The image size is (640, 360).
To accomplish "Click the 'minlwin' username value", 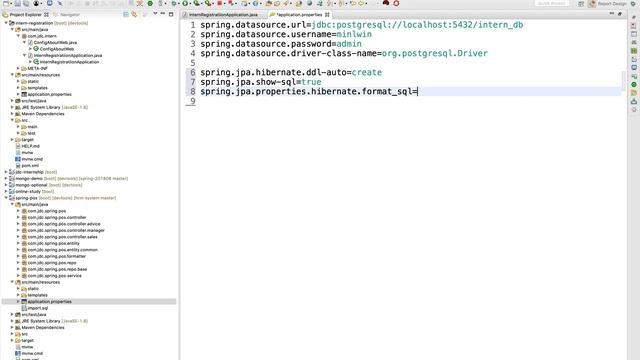I will (x=354, y=34).
